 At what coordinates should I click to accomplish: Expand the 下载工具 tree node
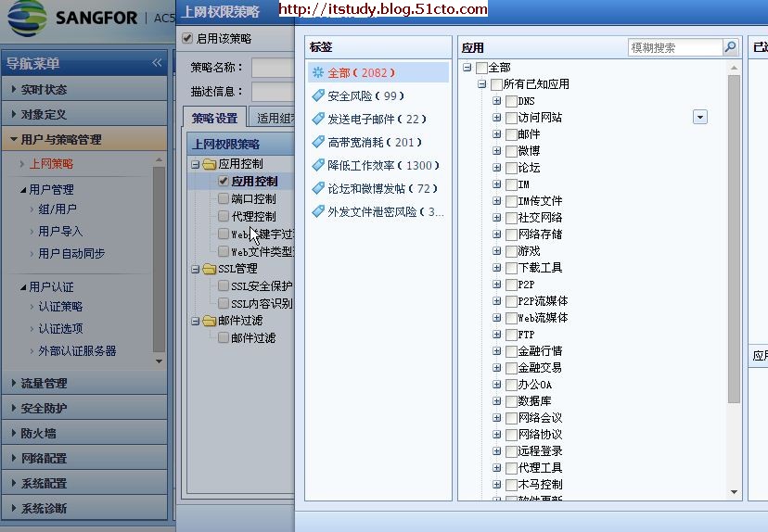(496, 267)
